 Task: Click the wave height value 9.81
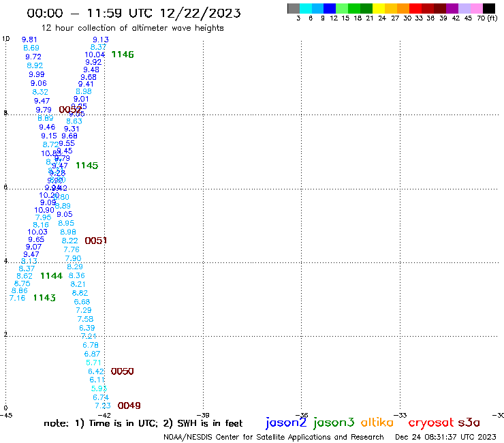(29, 40)
